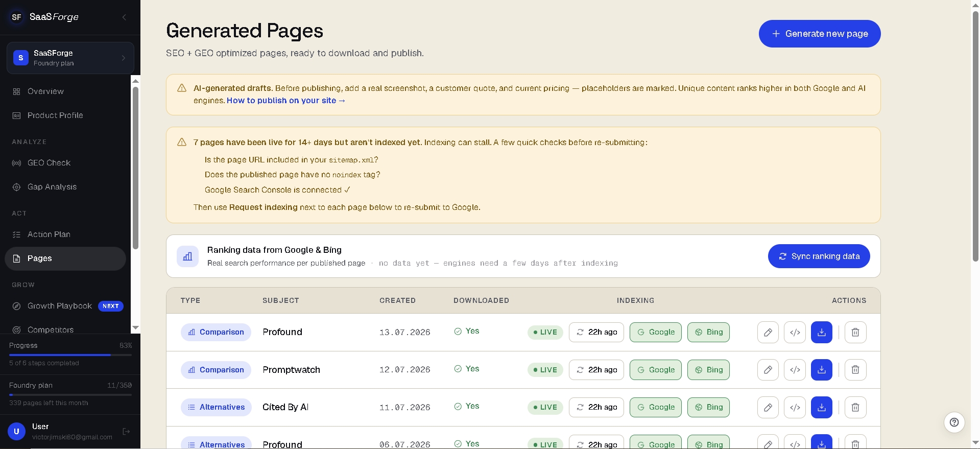Click the main page vertical scrollbar thumb

tap(975, 136)
